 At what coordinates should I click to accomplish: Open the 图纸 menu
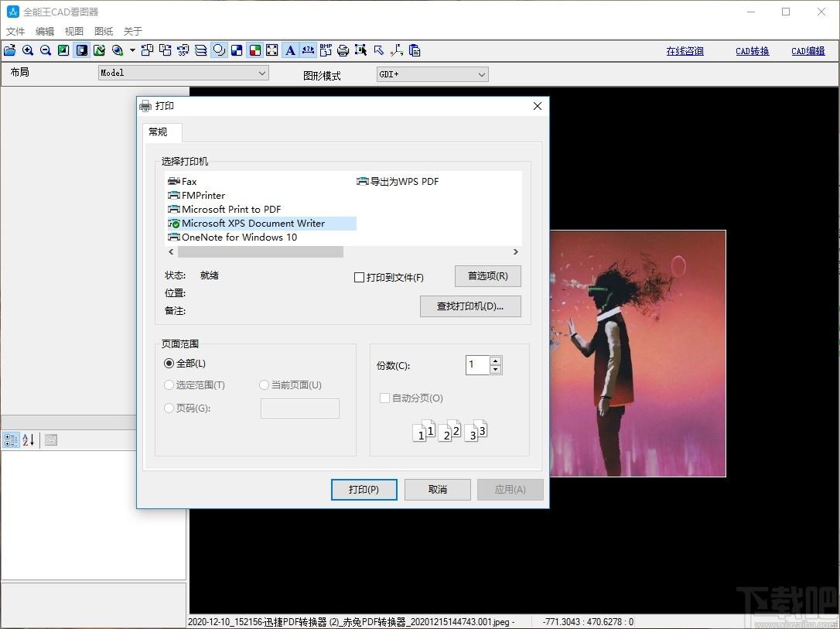[104, 31]
